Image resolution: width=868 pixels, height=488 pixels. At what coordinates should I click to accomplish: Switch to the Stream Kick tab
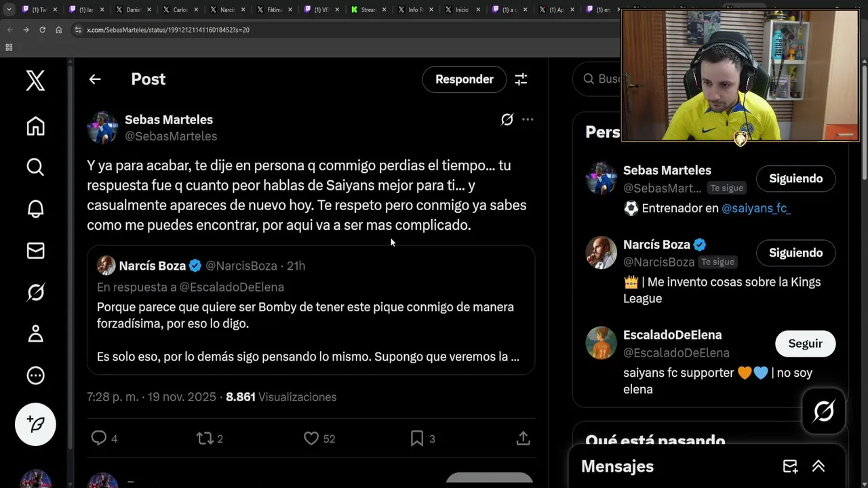368,9
